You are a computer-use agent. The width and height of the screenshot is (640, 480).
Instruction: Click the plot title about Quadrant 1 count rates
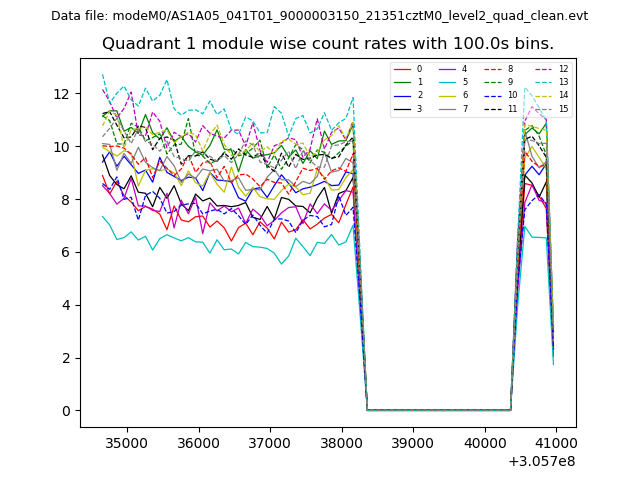tap(327, 44)
